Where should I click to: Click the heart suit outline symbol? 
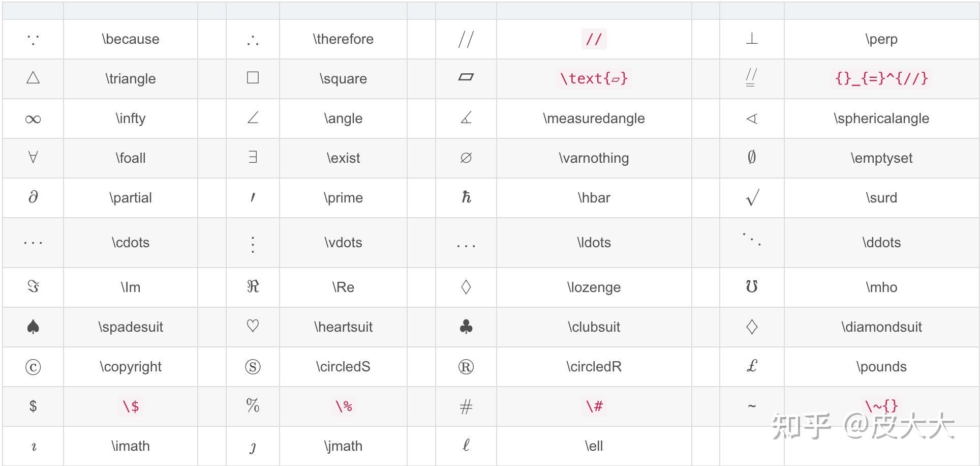point(253,326)
